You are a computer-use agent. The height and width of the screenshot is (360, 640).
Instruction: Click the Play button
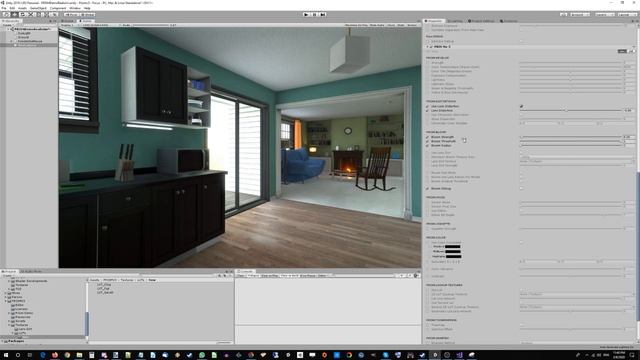pyautogui.click(x=306, y=14)
